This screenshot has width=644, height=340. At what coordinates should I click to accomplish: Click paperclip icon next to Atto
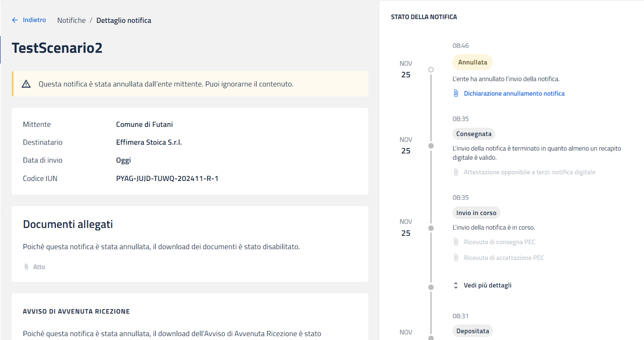tap(26, 267)
